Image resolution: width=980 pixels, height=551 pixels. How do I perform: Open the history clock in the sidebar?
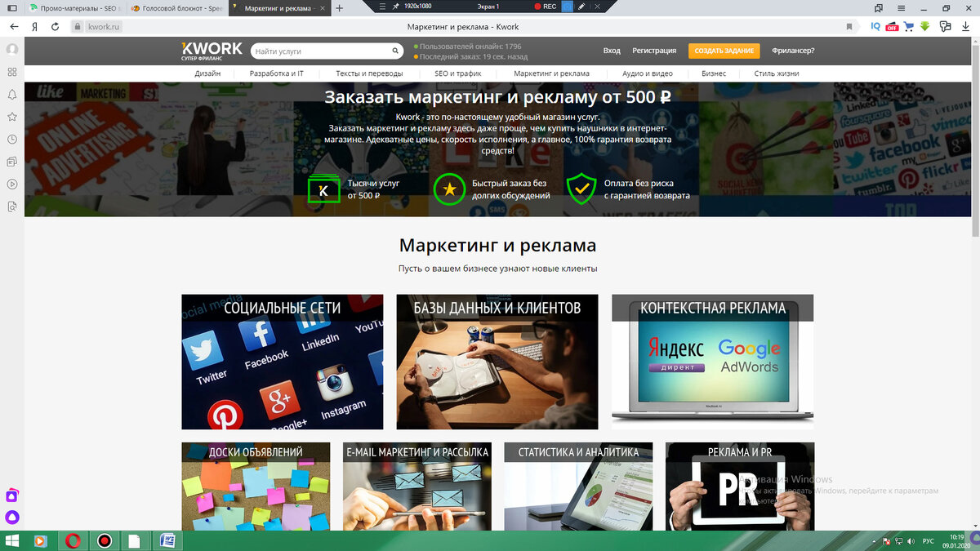(12, 140)
